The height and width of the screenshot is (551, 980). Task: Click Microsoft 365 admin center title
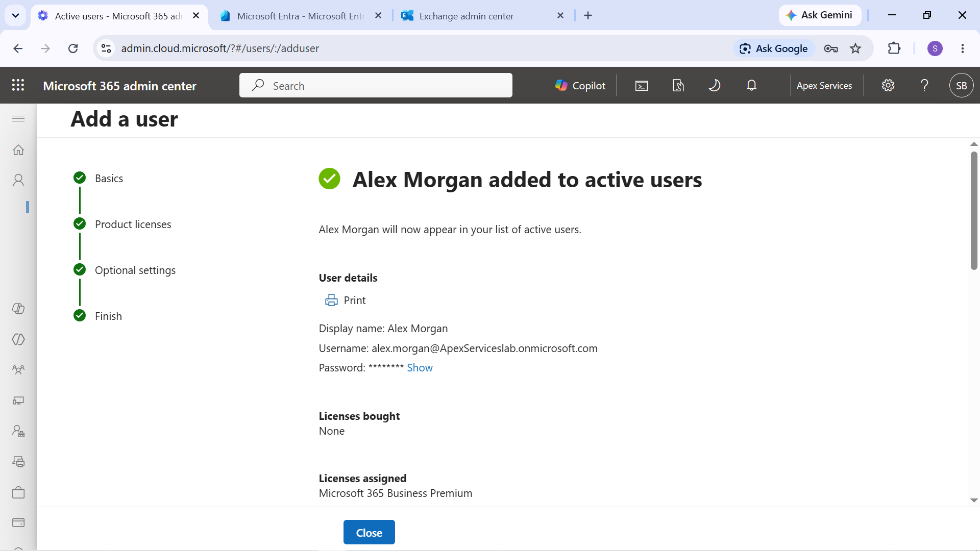[x=119, y=86]
